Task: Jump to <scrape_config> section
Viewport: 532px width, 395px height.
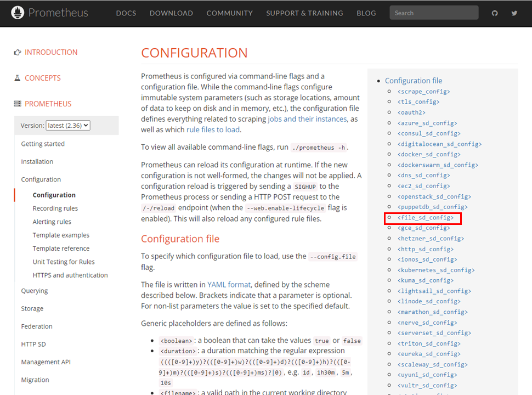Action: [x=424, y=91]
